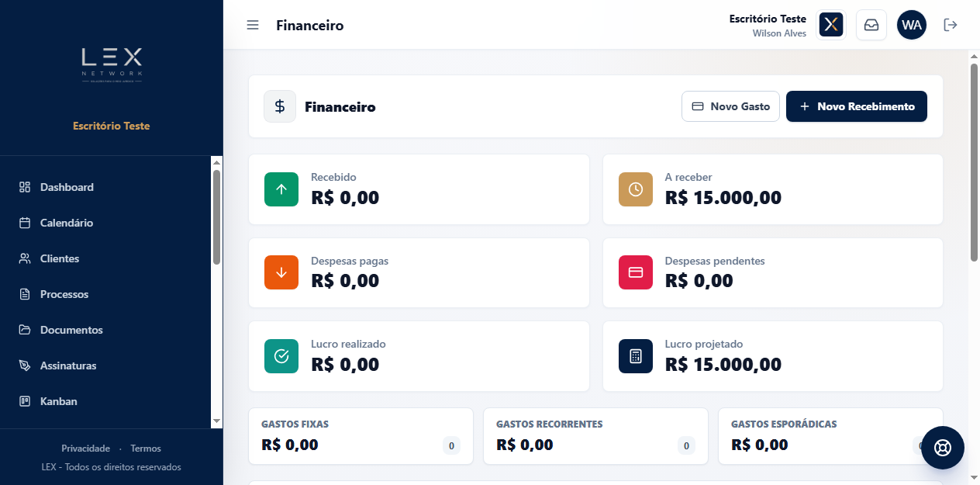Click the page scrollbar down arrow

[974, 478]
